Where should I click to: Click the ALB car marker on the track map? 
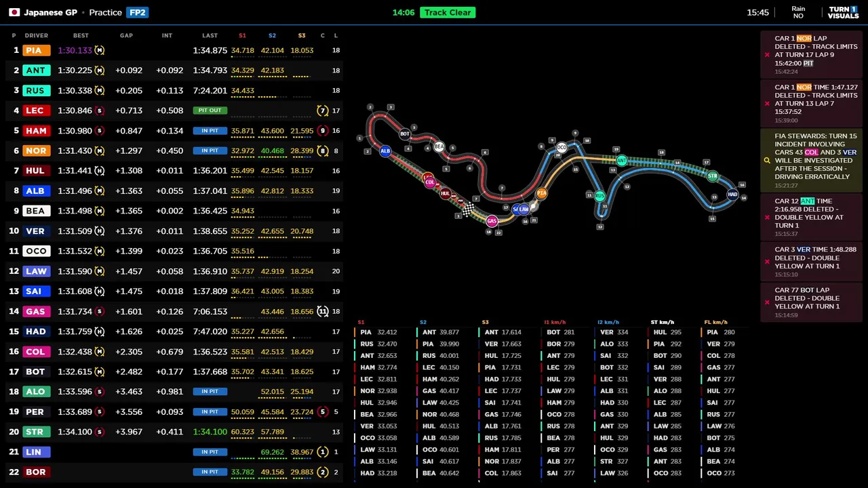click(385, 151)
